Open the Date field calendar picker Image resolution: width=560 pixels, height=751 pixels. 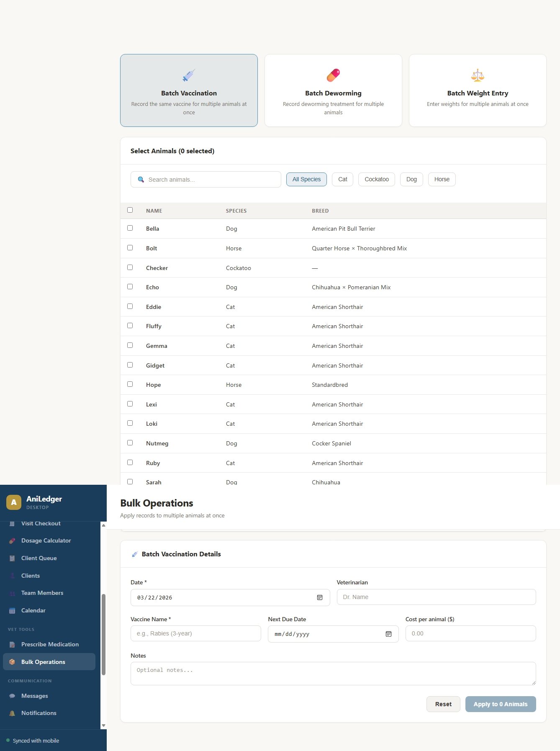(x=320, y=597)
